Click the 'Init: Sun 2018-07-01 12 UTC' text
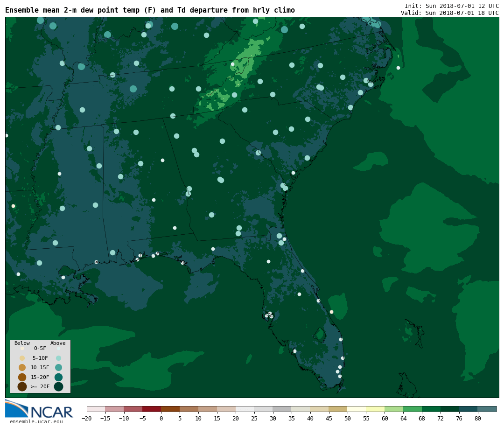Screen dimensions: 504x427 point(452,6)
